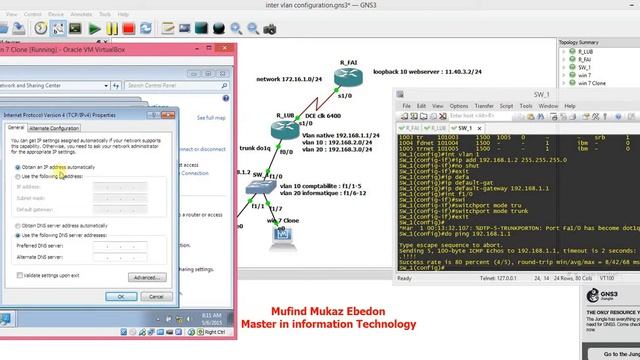The width and height of the screenshot is (640, 360).
Task: Click Search Control Panel box
Action: click(x=176, y=86)
